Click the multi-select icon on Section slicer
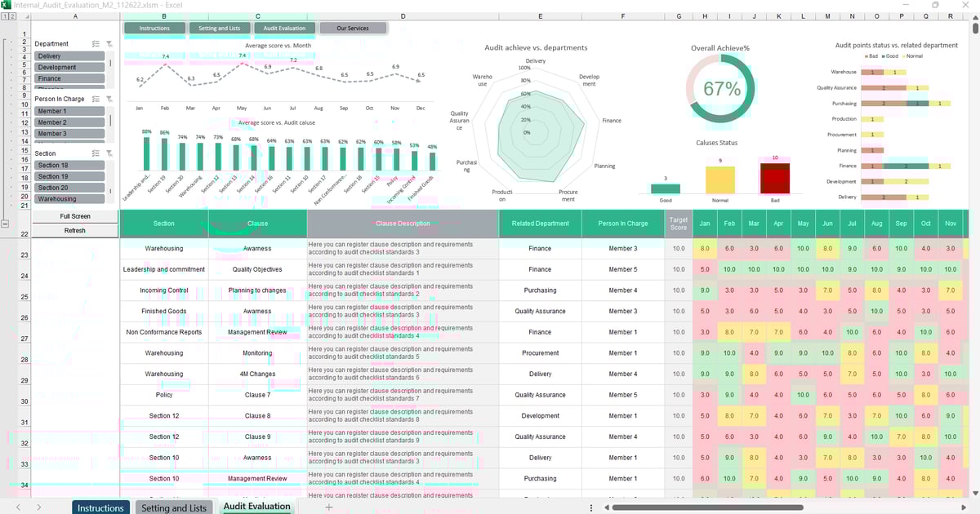 point(95,153)
